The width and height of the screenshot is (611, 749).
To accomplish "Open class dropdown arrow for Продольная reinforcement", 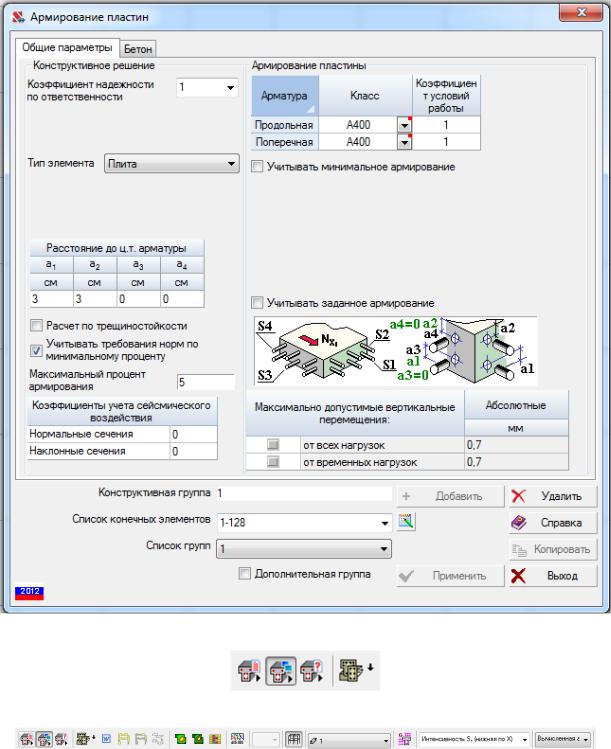I will pos(404,125).
